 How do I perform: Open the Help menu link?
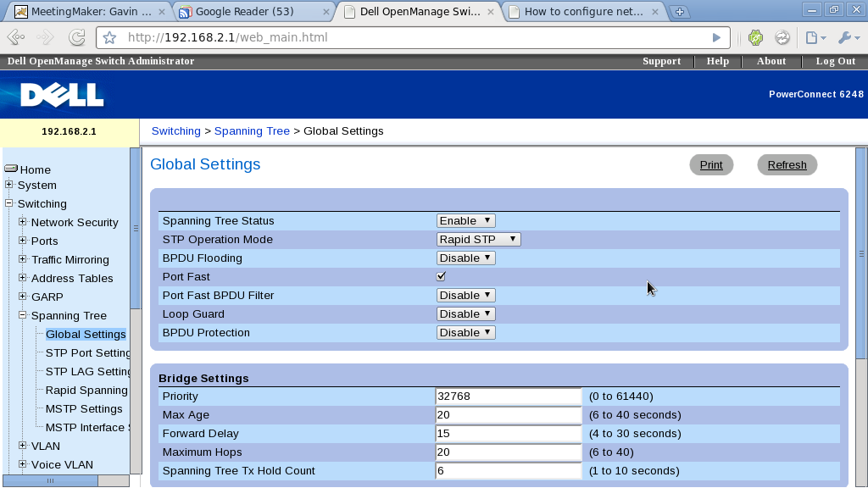point(717,61)
